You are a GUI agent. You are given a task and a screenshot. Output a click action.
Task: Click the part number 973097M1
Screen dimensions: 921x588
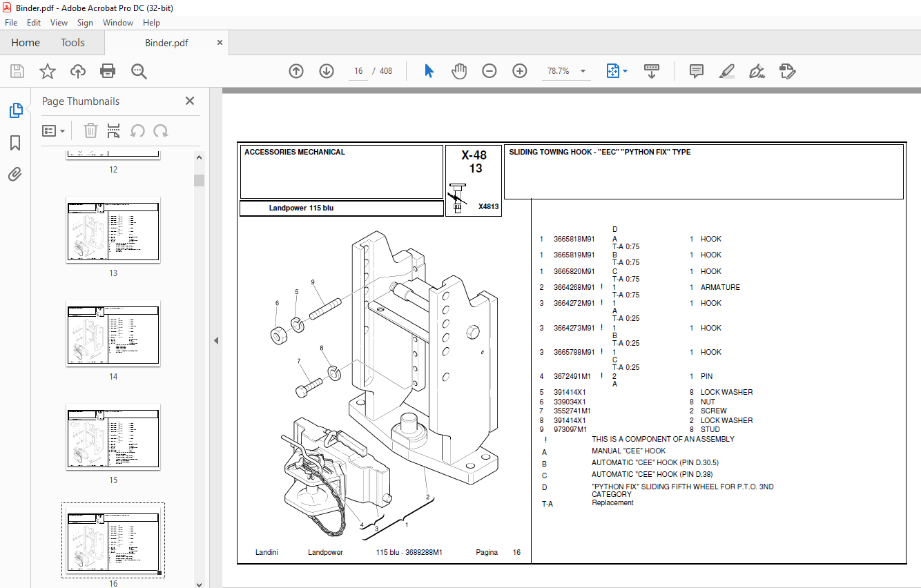pyautogui.click(x=570, y=429)
